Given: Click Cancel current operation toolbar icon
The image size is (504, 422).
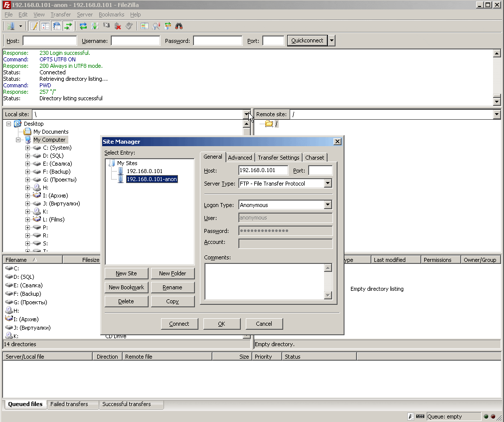Looking at the screenshot, I should pyautogui.click(x=106, y=26).
